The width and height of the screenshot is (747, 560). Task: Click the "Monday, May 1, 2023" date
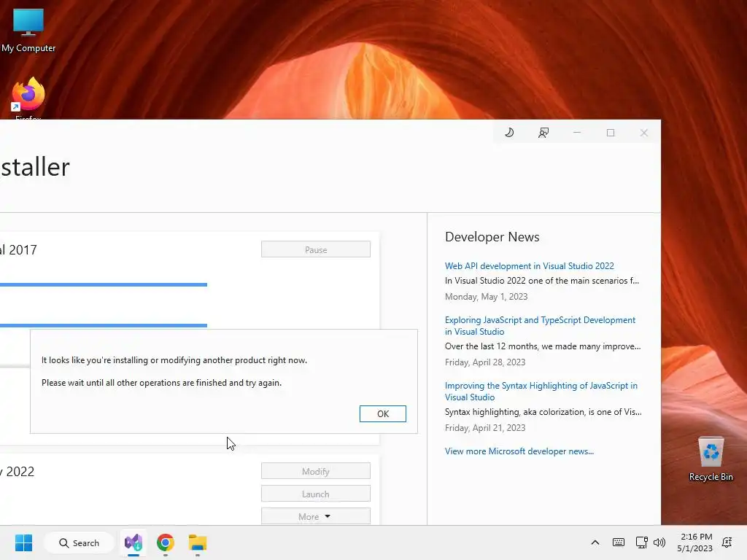click(x=486, y=297)
